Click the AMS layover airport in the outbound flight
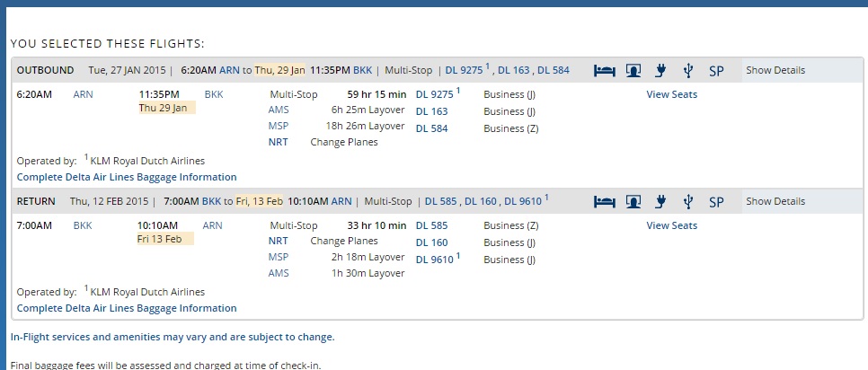Screen dimensions: 868x370 coord(279,111)
